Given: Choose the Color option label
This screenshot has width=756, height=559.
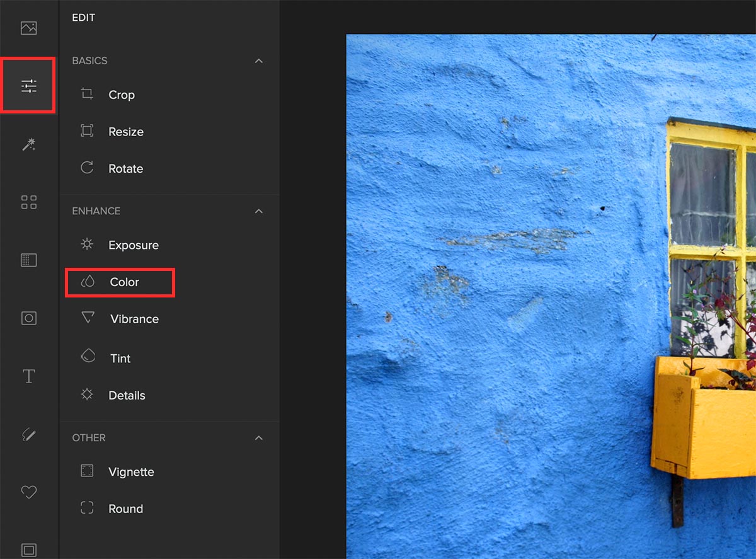Looking at the screenshot, I should click(124, 282).
